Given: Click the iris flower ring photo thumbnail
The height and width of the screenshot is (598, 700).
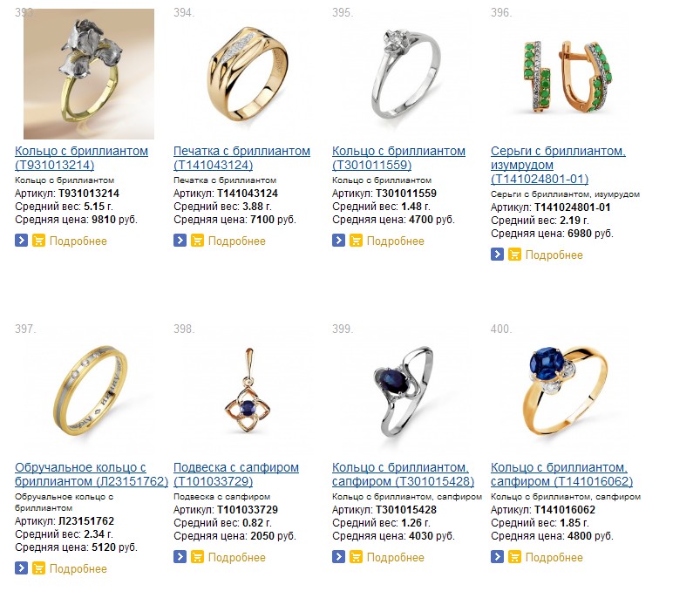Looking at the screenshot, I should [x=89, y=74].
